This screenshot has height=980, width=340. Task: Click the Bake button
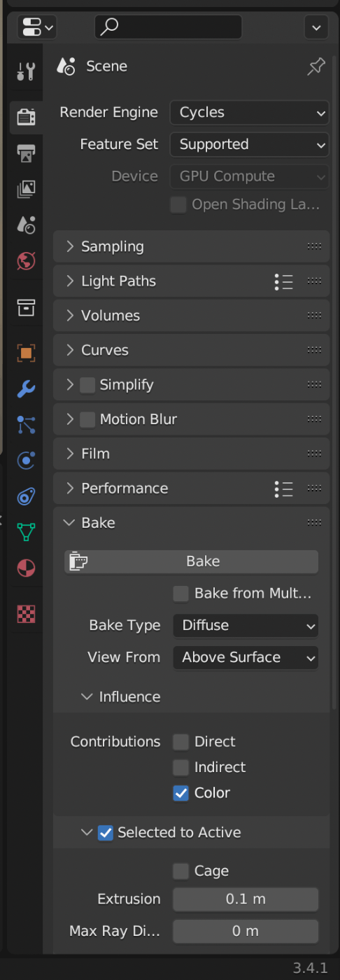191,561
